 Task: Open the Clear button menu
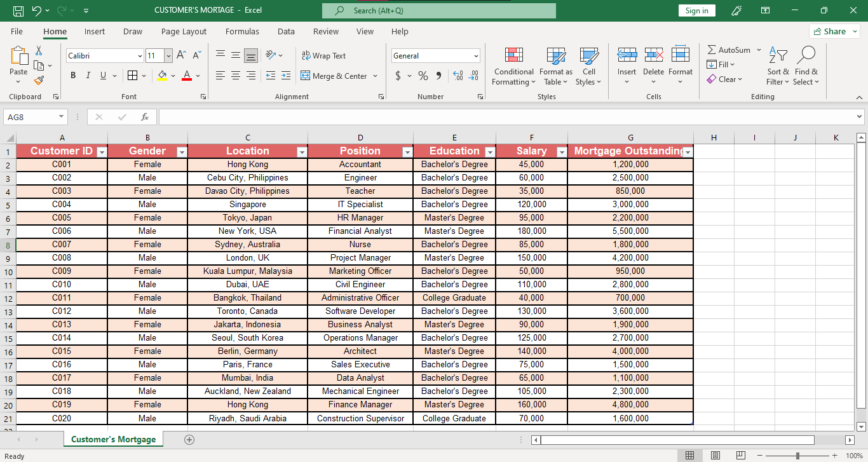coord(724,79)
